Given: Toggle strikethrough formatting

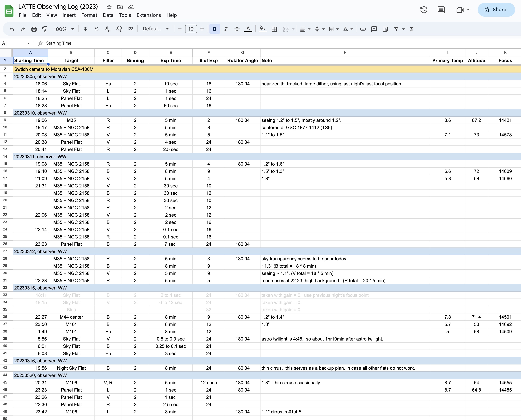Looking at the screenshot, I should coord(237,29).
